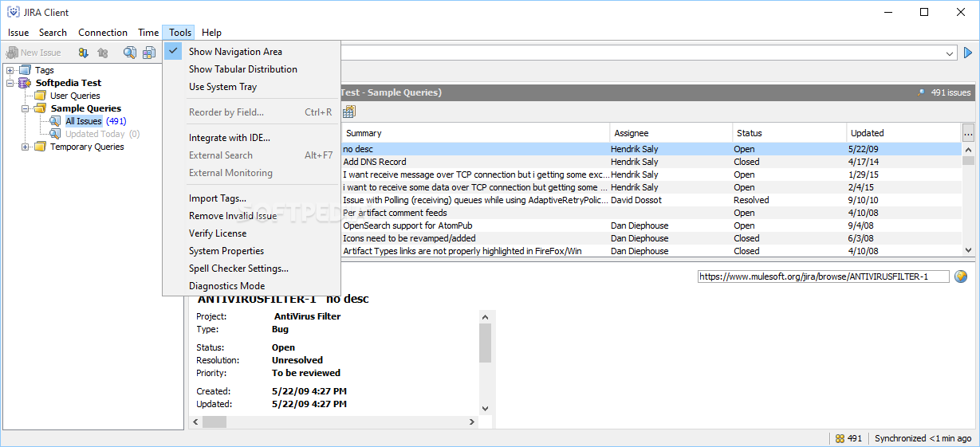Sort by the Summary column header
Image resolution: width=980 pixels, height=447 pixels.
tap(475, 133)
